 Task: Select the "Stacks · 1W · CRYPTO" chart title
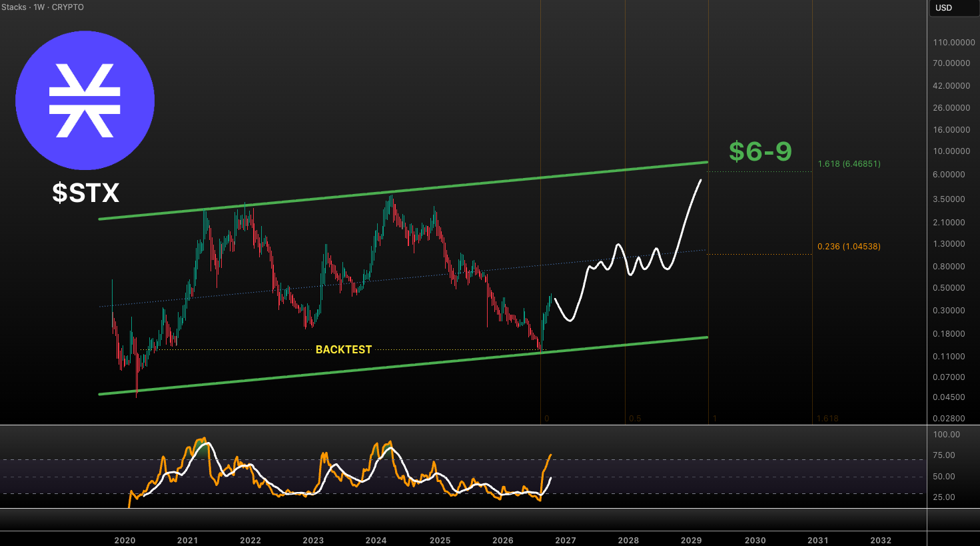(x=43, y=7)
